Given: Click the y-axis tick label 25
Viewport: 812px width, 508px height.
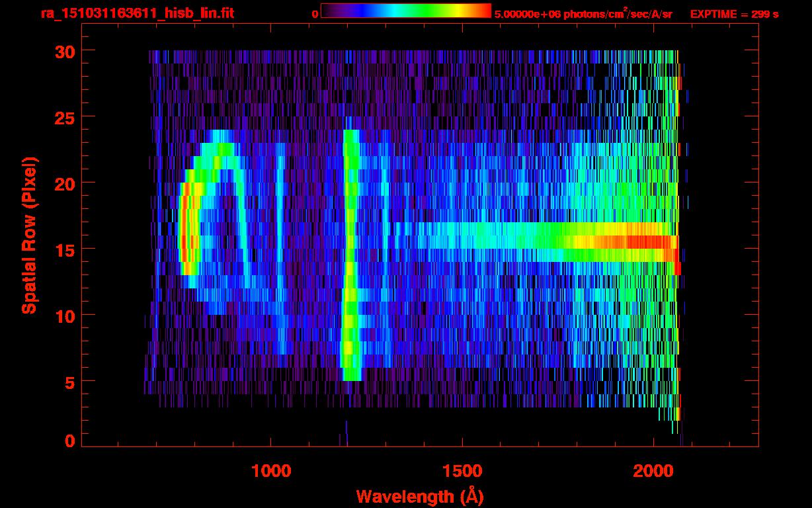Looking at the screenshot, I should click(x=64, y=117).
